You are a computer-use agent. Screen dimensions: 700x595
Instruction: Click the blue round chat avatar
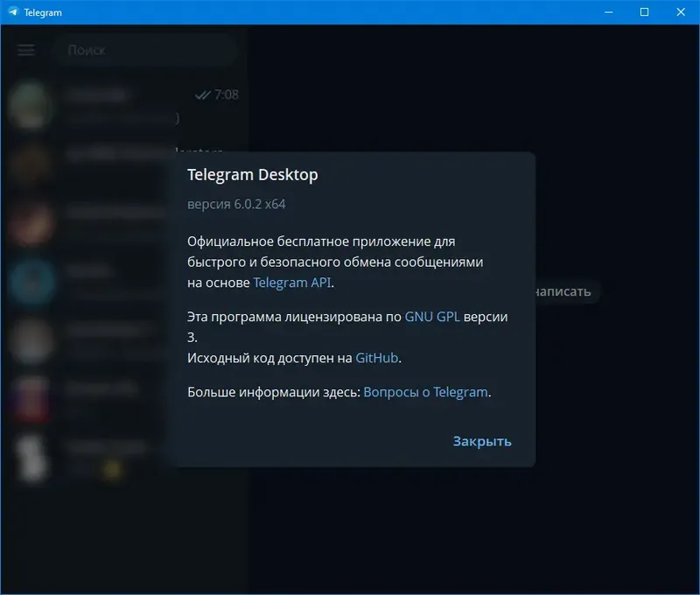31,282
